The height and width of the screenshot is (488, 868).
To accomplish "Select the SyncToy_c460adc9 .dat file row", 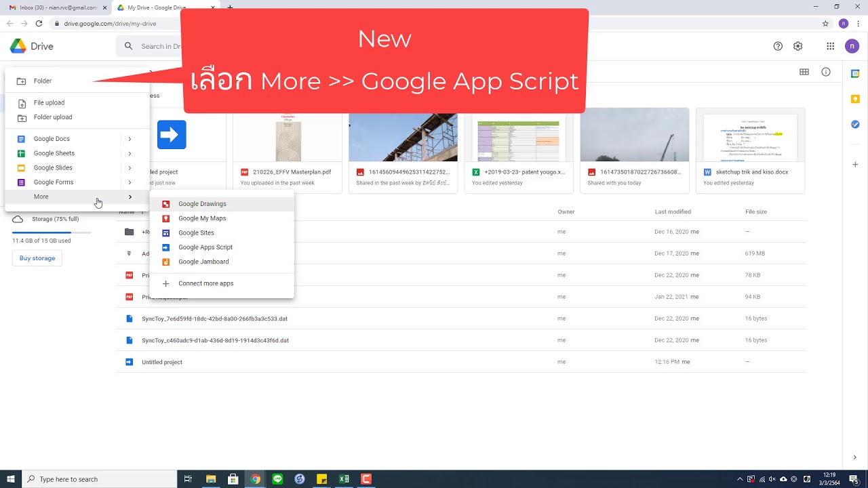I will pyautogui.click(x=460, y=340).
